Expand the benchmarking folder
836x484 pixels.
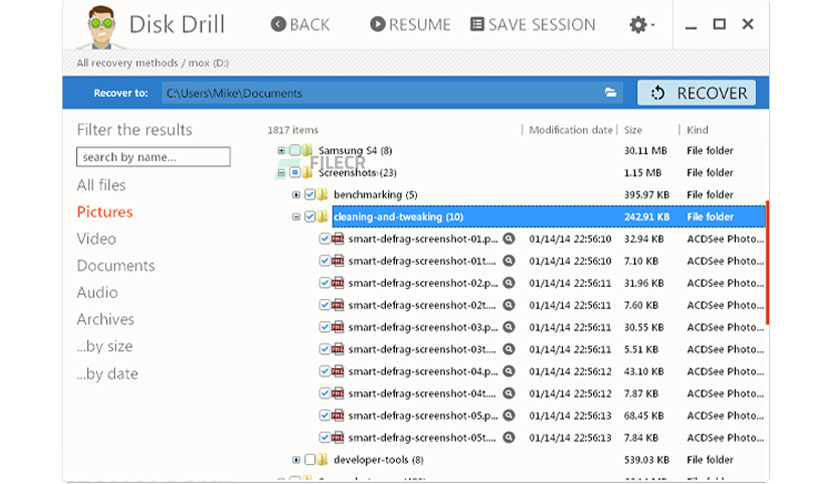(x=296, y=195)
